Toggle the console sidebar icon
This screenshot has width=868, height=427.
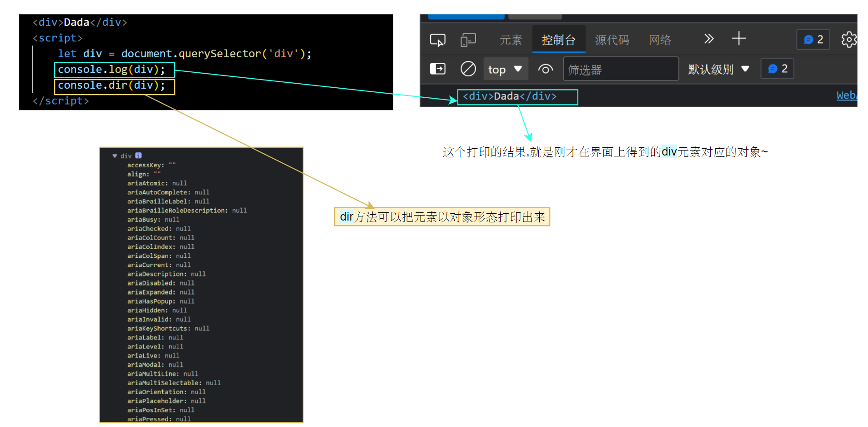(x=437, y=69)
